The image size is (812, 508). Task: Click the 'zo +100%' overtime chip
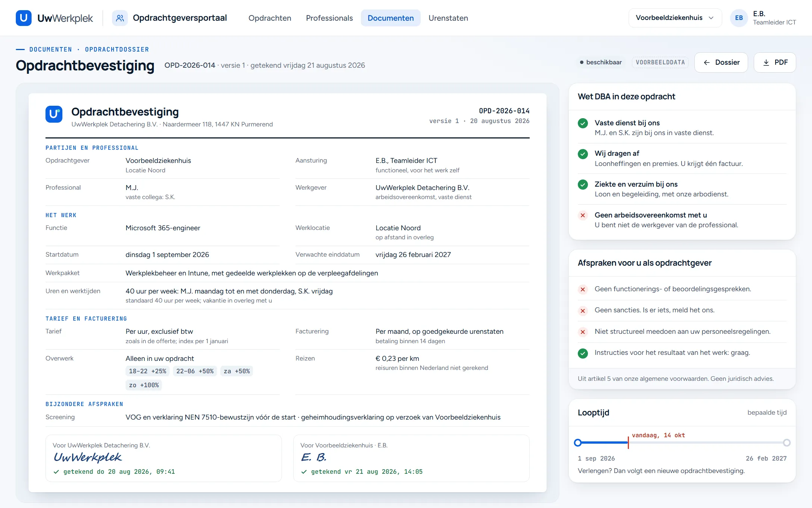[x=144, y=385]
